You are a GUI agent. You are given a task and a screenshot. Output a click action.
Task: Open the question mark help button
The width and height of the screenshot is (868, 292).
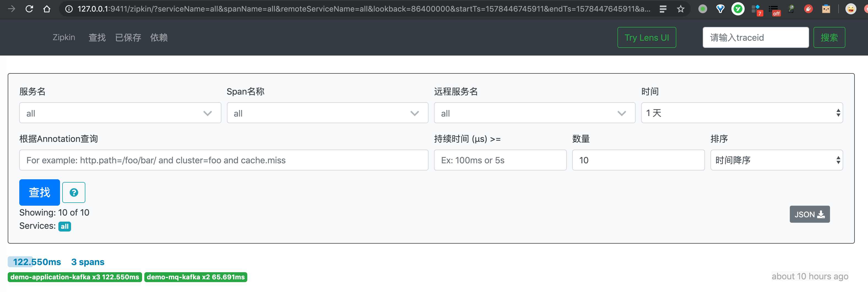[x=74, y=192]
